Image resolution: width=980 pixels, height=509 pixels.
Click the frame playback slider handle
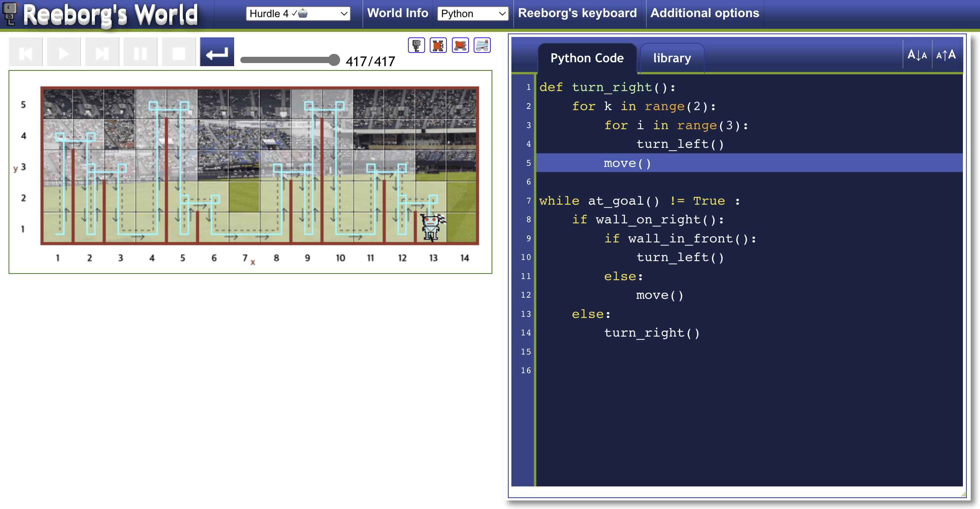point(334,60)
